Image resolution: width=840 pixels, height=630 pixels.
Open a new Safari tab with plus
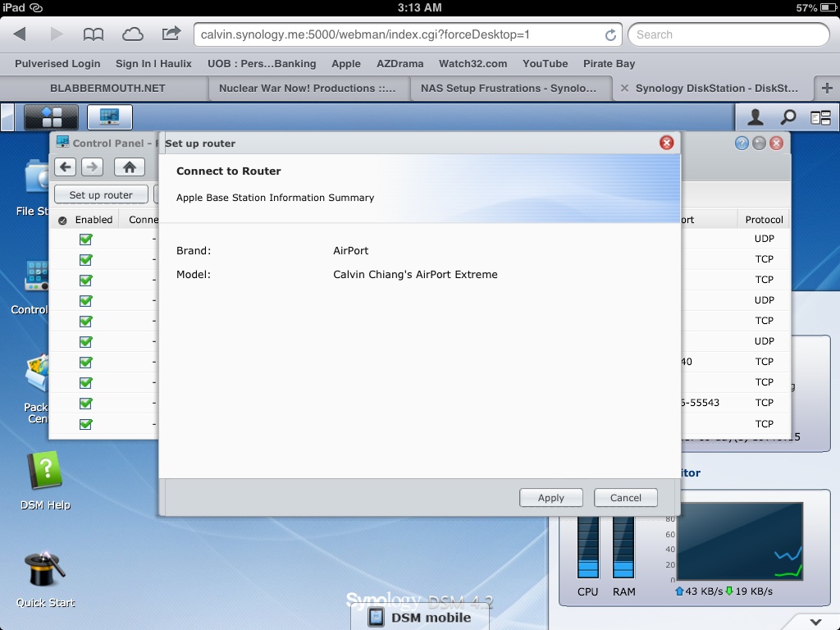pos(827,88)
